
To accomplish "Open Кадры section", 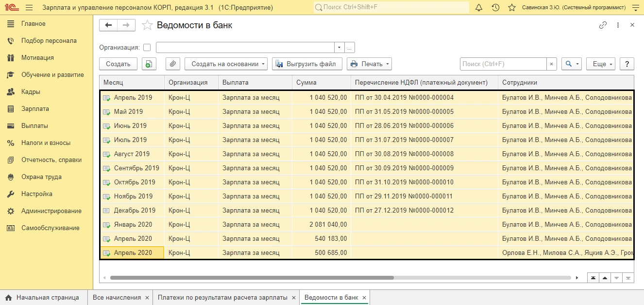I will tap(46, 92).
